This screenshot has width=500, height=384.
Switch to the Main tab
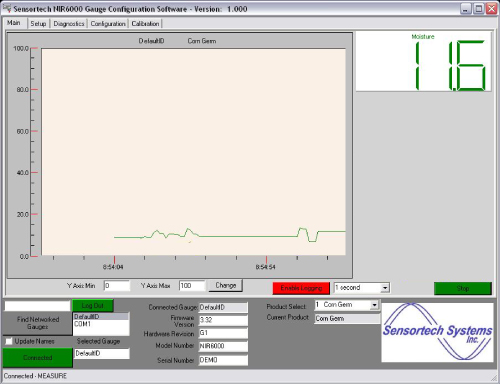tap(14, 23)
